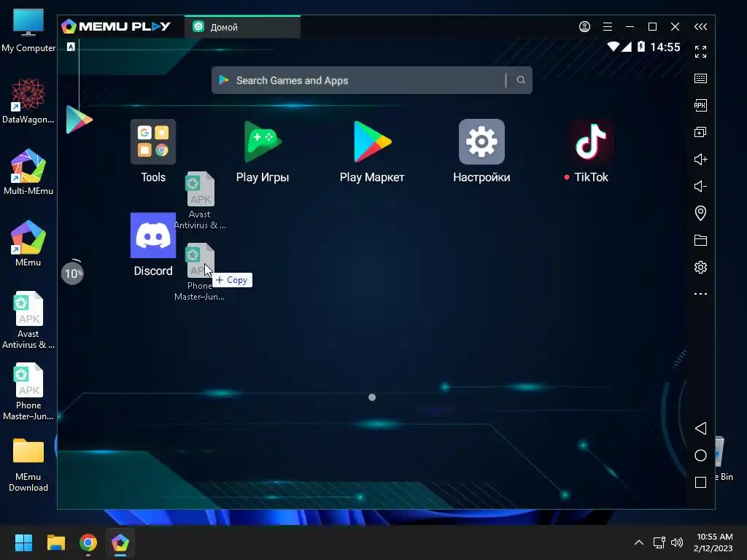This screenshot has width=747, height=560.
Task: Open MEmu settings gear in sidebar
Action: tap(700, 267)
